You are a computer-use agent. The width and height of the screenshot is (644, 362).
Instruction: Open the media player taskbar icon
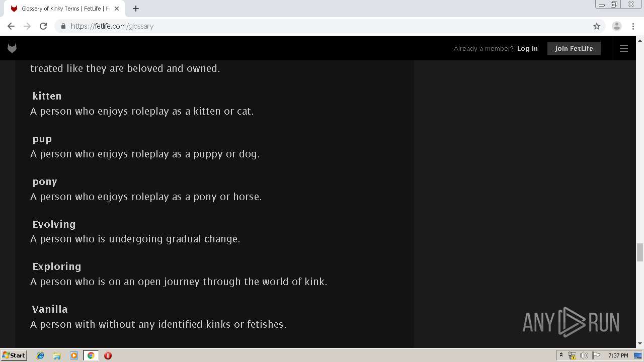pos(74,355)
